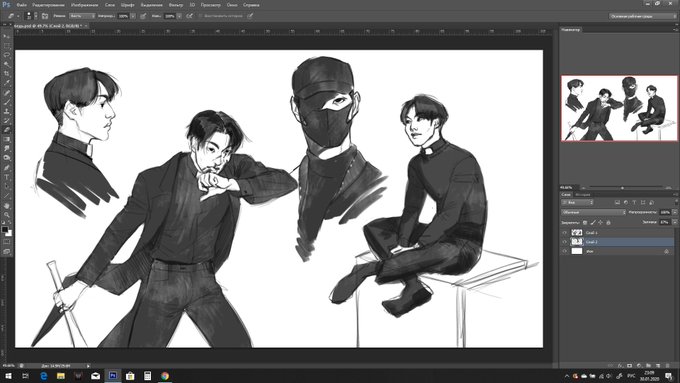Open the Справка menu
Image resolution: width=680 pixels, height=383 pixels.
(251, 5)
